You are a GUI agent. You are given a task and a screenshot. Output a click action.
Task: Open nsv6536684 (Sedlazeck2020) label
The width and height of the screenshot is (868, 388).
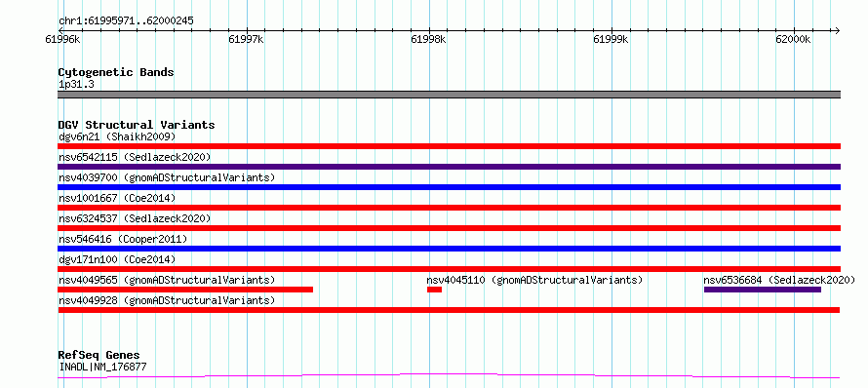[x=779, y=280]
